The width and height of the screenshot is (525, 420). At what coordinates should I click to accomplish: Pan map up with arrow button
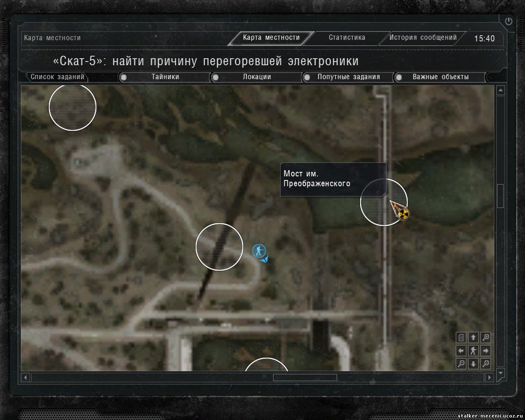473,338
